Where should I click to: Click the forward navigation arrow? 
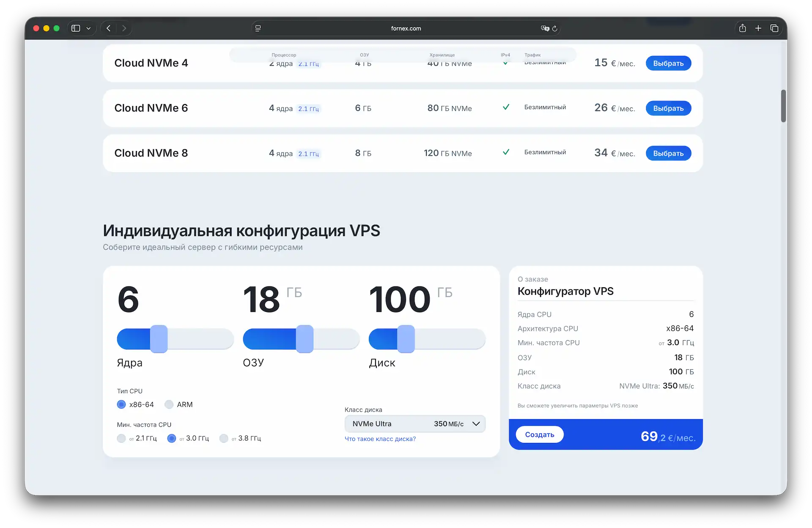pyautogui.click(x=124, y=28)
